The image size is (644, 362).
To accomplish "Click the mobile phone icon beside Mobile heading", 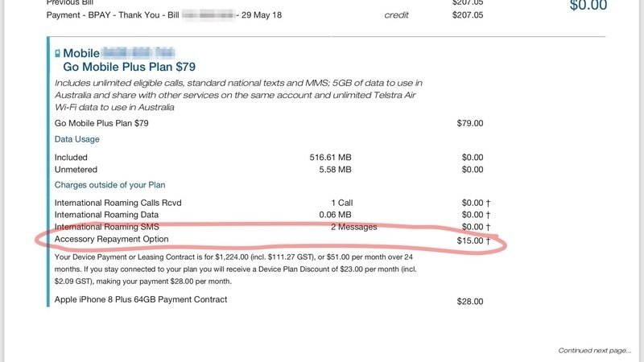I will coord(57,54).
